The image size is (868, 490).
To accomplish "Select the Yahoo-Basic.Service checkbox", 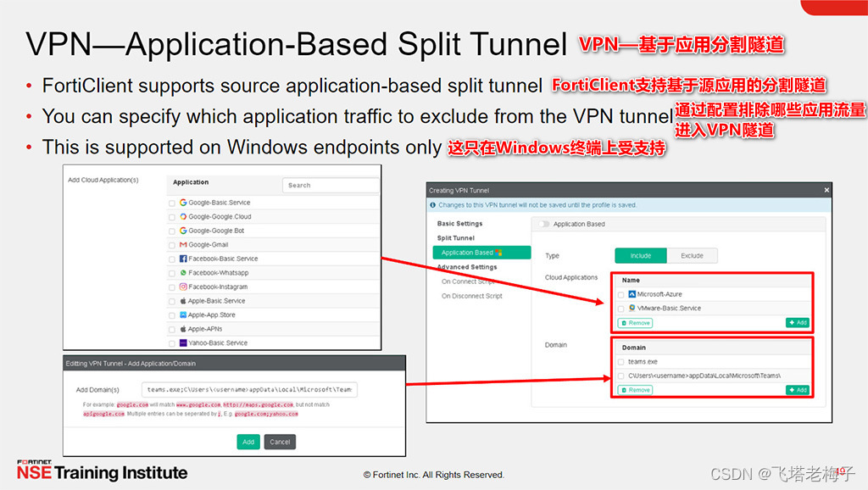I will [x=172, y=343].
